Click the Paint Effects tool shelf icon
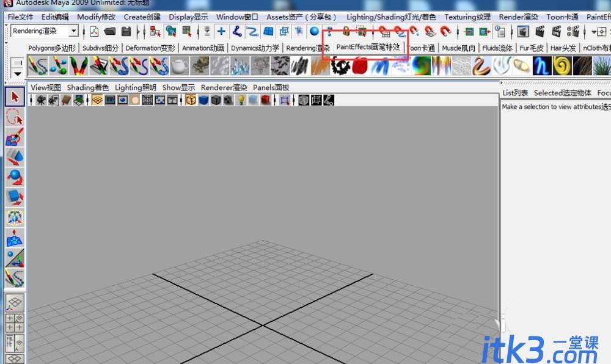Viewport: 611px width, 364px height. tap(38, 66)
